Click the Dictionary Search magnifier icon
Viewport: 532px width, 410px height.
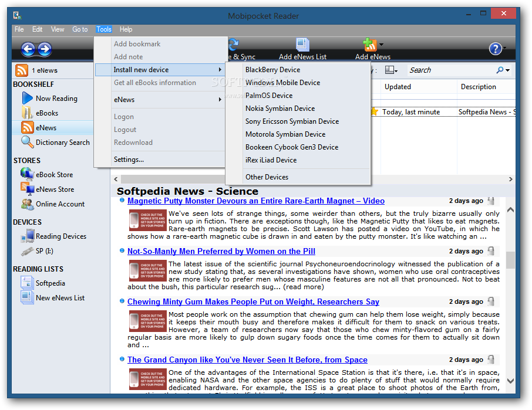(27, 141)
